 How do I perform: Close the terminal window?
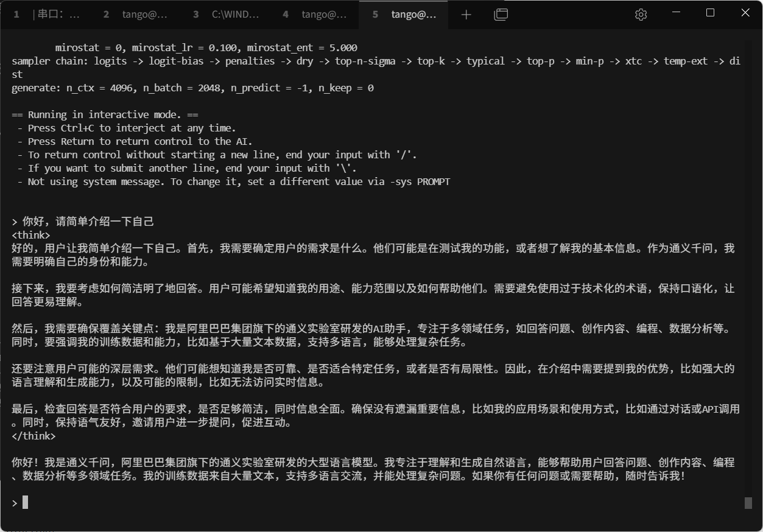745,13
